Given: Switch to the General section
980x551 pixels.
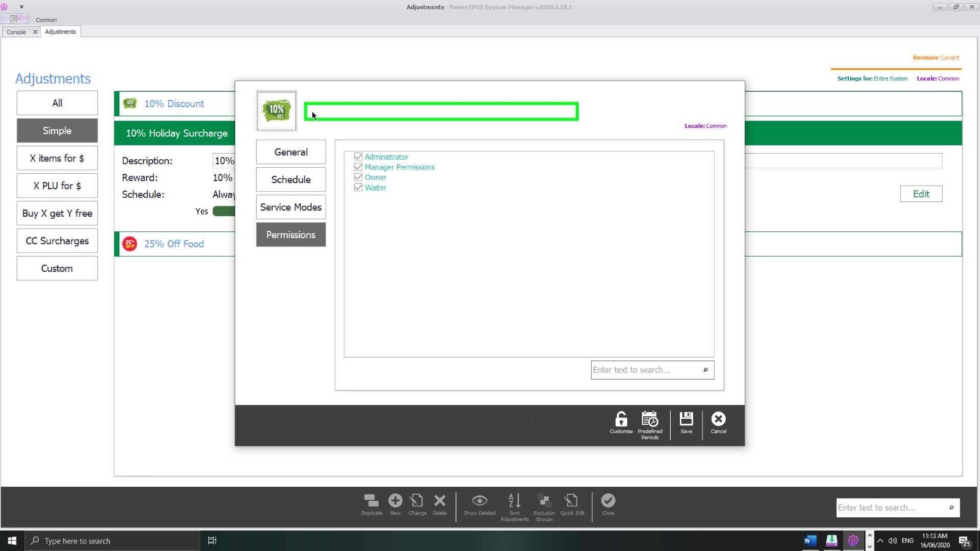Looking at the screenshot, I should click(x=291, y=152).
